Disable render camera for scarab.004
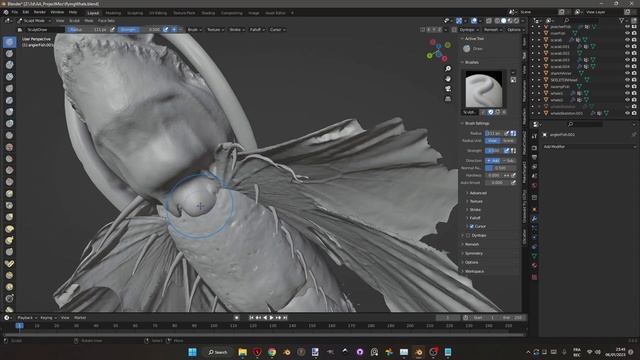This screenshot has width=640, height=360. pyautogui.click(x=634, y=67)
